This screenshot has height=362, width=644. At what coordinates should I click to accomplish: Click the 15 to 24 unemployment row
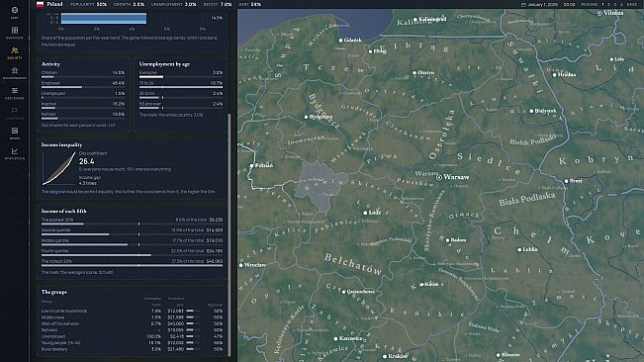[181, 84]
